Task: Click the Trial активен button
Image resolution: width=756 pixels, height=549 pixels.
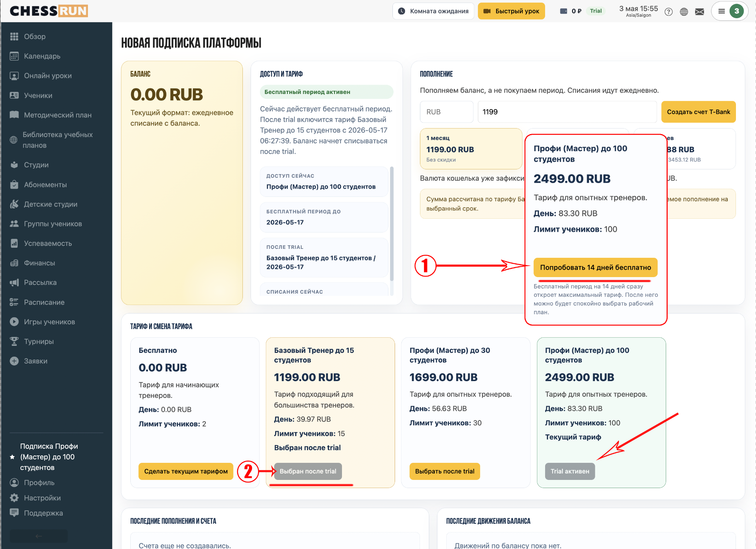Action: click(x=570, y=471)
